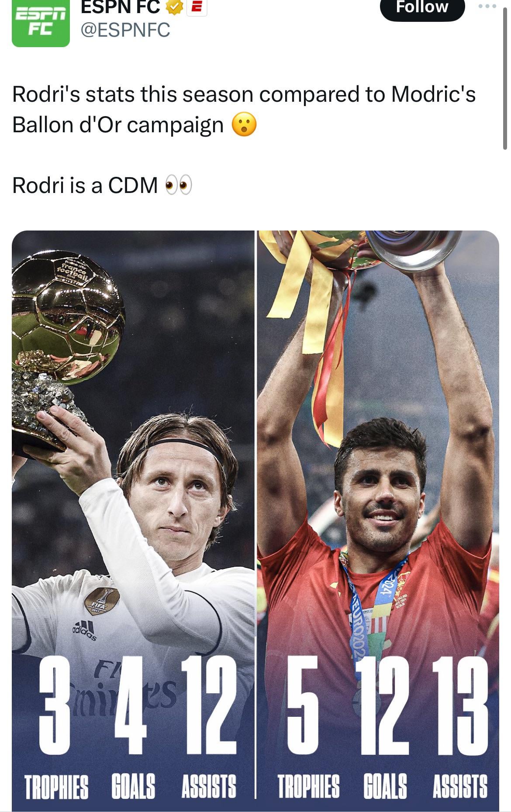
Task: Follow the ESPN FC account
Action: click(422, 8)
